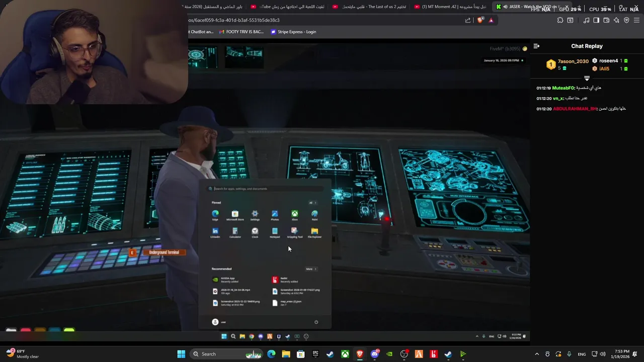This screenshot has height=362, width=644.
Task: Open the recommended RedM item
Action: [x=285, y=280]
